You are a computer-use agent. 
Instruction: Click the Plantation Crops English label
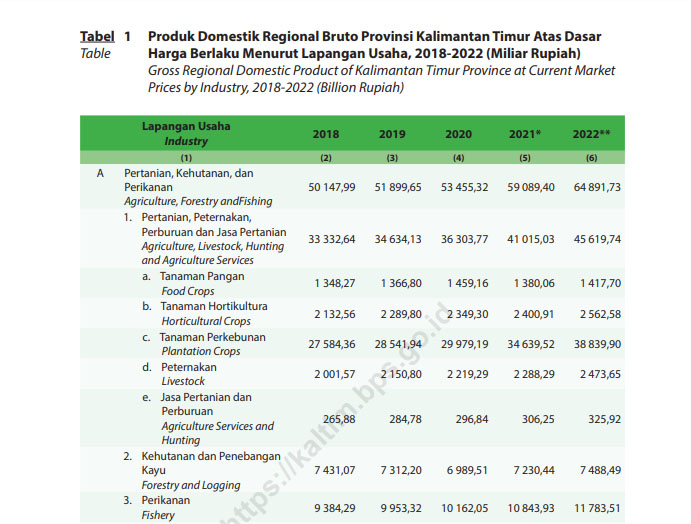[201, 351]
